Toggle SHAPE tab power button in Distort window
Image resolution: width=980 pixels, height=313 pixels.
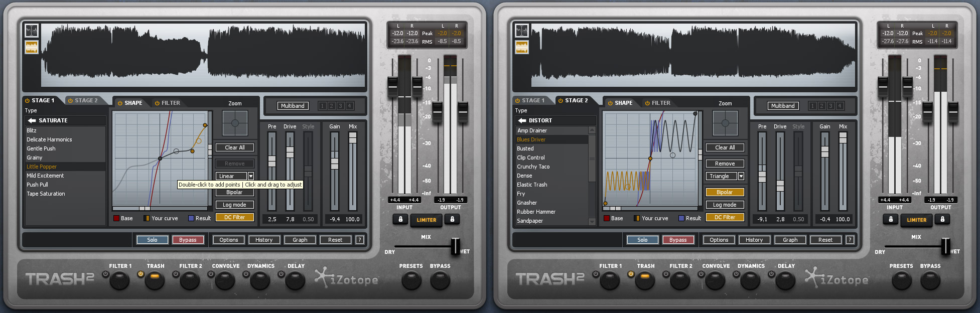610,103
